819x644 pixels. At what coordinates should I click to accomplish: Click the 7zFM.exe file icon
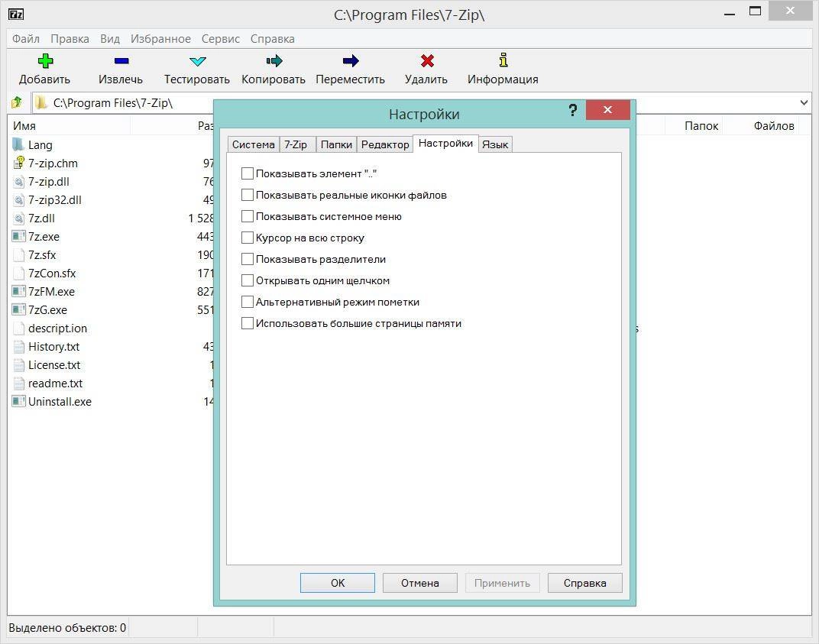[18, 291]
